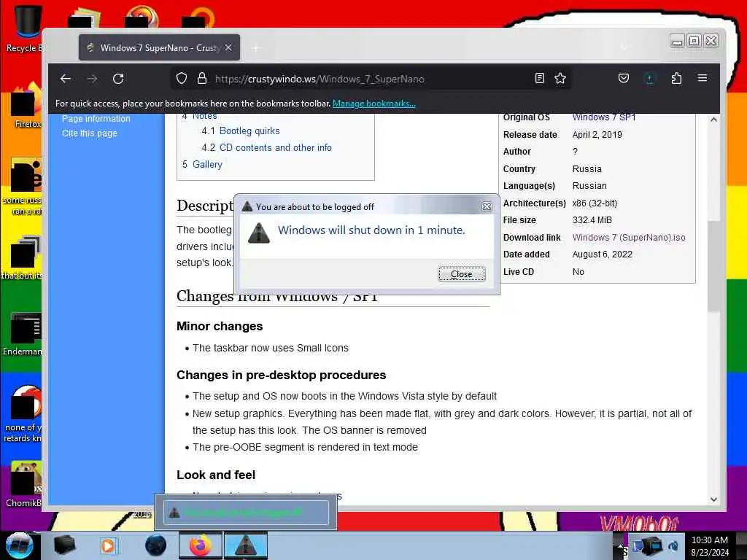Select 'August 6, 2022' date added value
Image resolution: width=747 pixels, height=560 pixels.
tap(602, 254)
